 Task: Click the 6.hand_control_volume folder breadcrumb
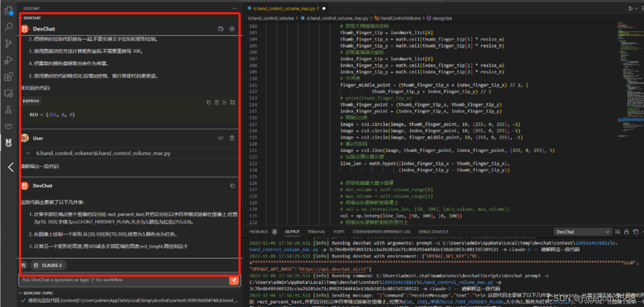pyautogui.click(x=271, y=18)
